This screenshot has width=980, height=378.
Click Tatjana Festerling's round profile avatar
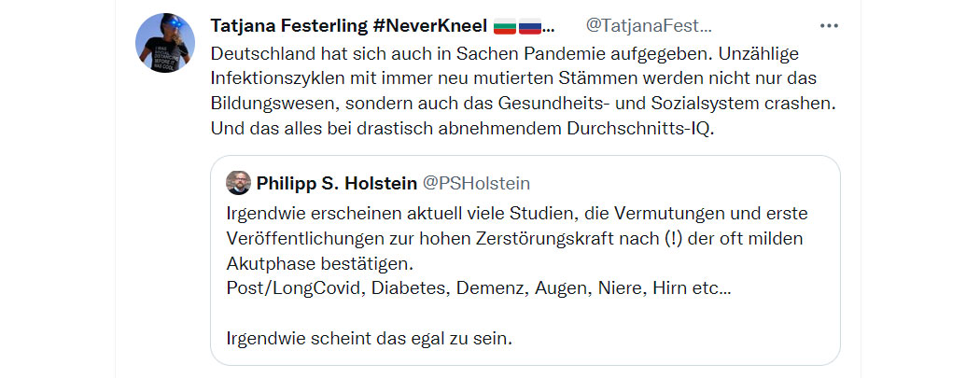[165, 43]
